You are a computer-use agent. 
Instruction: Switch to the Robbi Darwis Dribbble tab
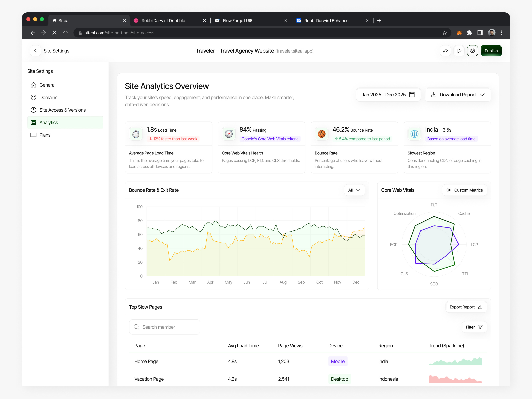(163, 21)
